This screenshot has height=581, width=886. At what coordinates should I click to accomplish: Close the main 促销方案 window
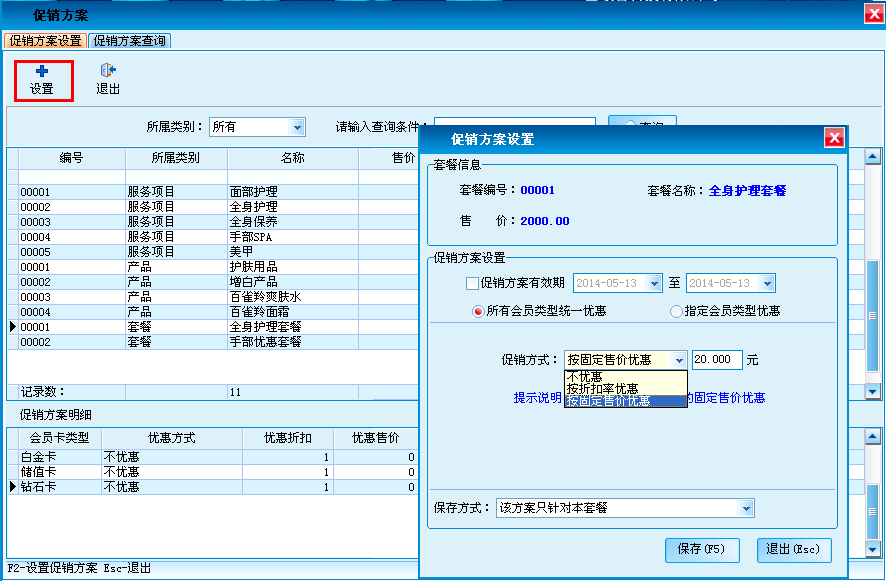coord(873,13)
